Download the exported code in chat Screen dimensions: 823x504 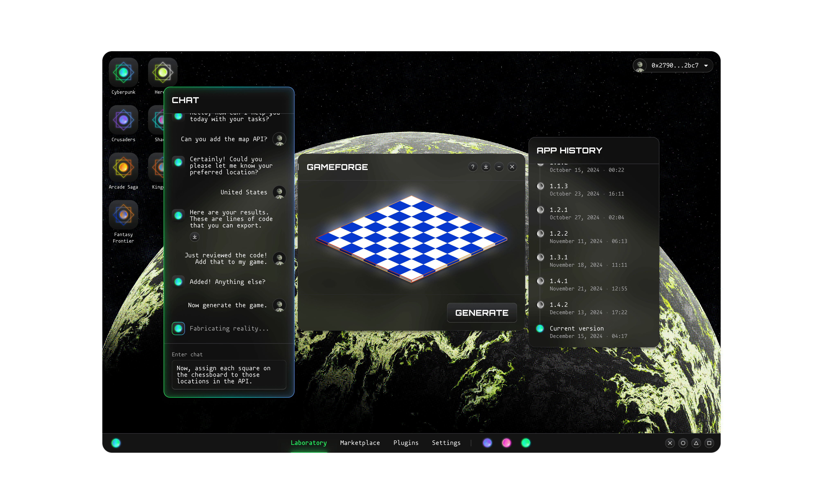coord(194,237)
